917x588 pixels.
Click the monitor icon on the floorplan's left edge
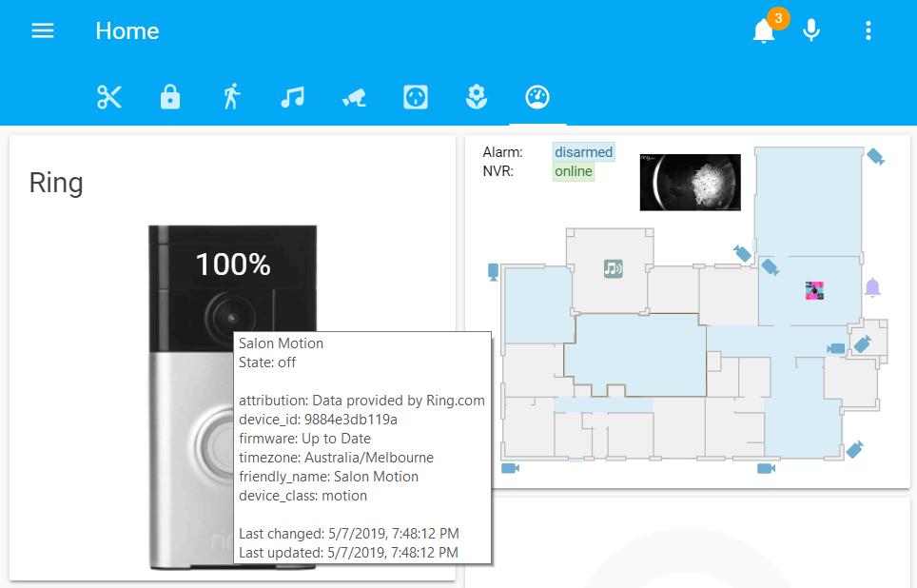pyautogui.click(x=492, y=269)
